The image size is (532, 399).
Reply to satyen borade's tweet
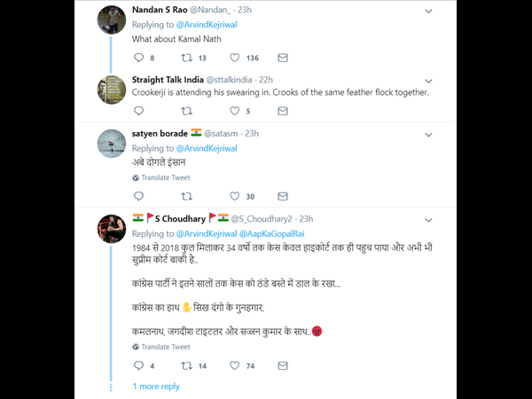point(137,196)
